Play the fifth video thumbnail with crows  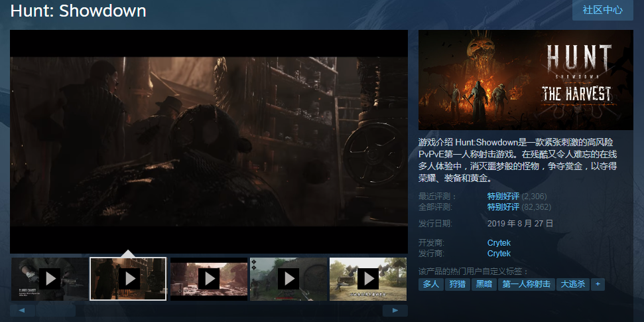click(x=368, y=279)
